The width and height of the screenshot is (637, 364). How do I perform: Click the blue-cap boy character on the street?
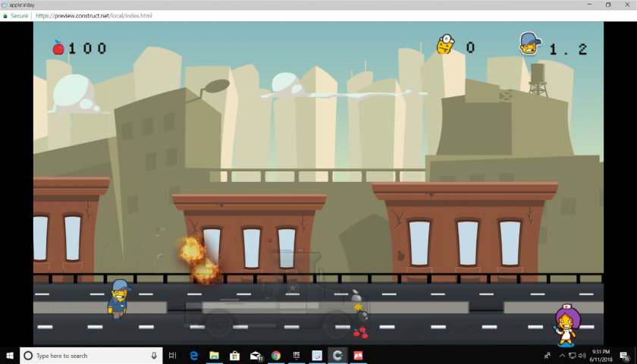click(119, 299)
